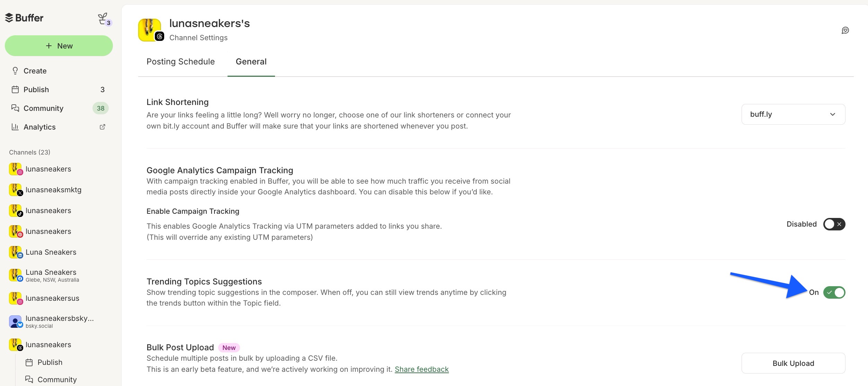Switch to the General tab
Screen dimensions: 868x386
[x=251, y=62]
